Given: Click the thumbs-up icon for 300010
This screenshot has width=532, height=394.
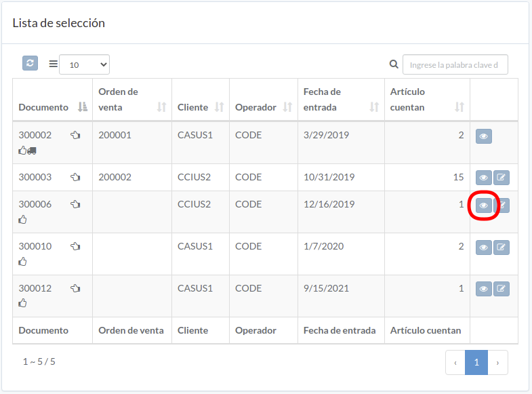Looking at the screenshot, I should tap(22, 262).
